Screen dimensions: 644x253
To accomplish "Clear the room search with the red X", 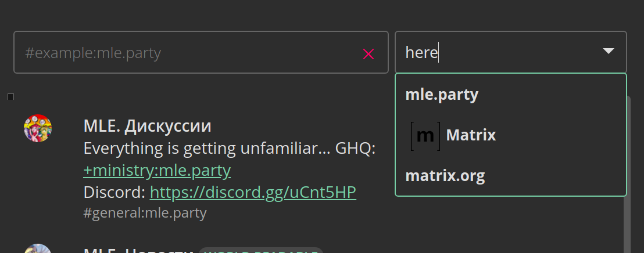I will 368,54.
